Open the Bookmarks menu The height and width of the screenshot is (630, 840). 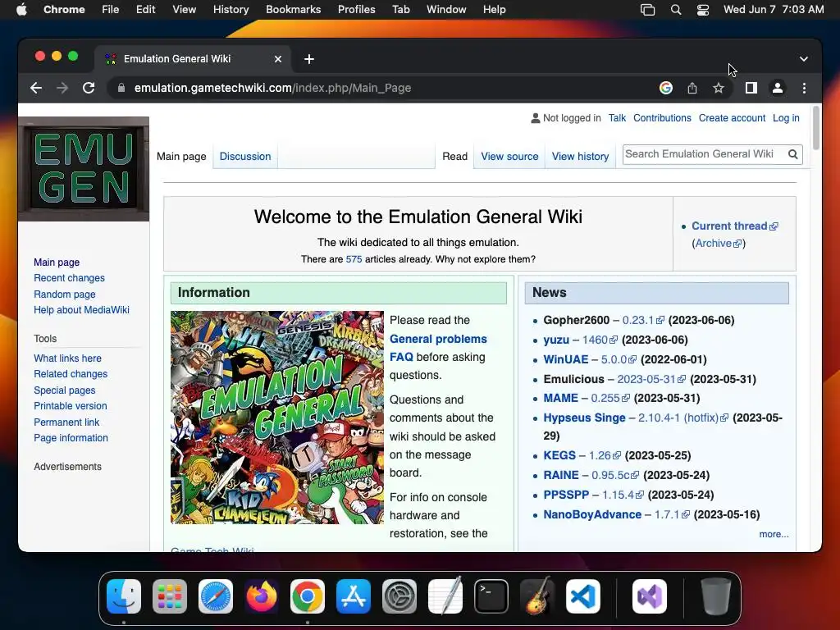point(293,9)
